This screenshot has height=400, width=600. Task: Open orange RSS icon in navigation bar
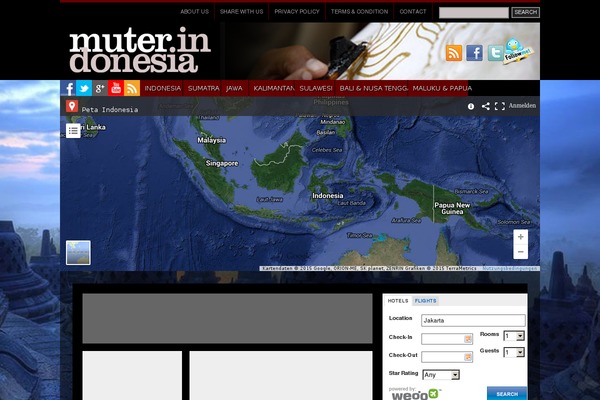click(x=132, y=88)
